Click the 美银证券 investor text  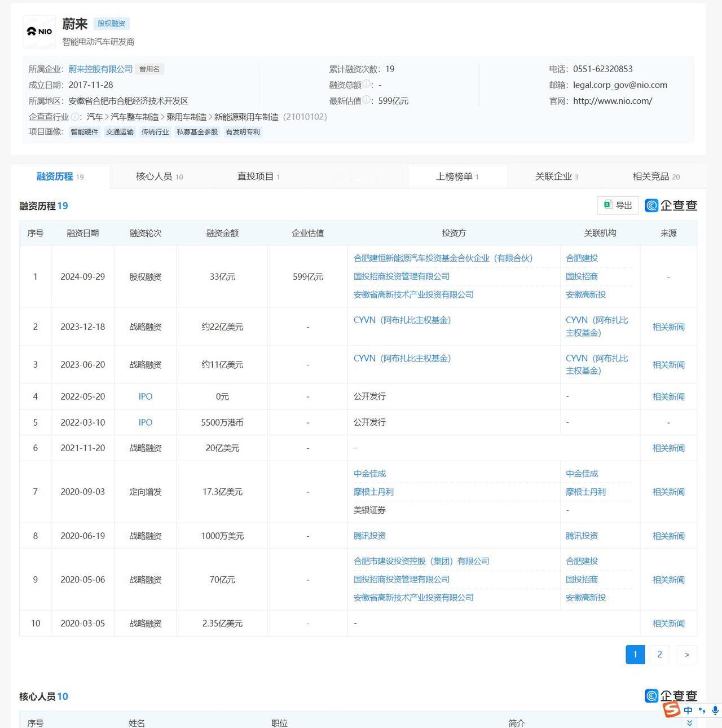[369, 510]
